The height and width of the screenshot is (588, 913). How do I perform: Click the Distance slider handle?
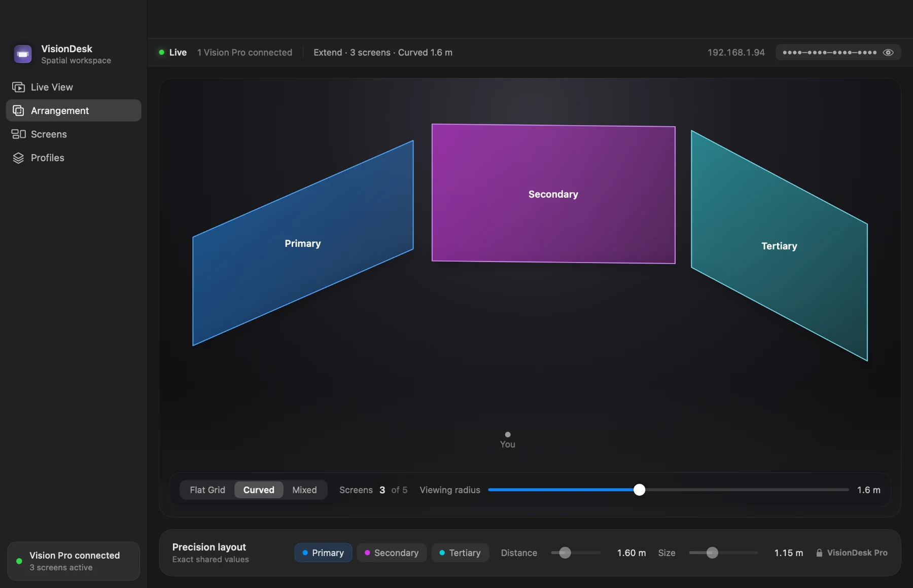pos(565,553)
